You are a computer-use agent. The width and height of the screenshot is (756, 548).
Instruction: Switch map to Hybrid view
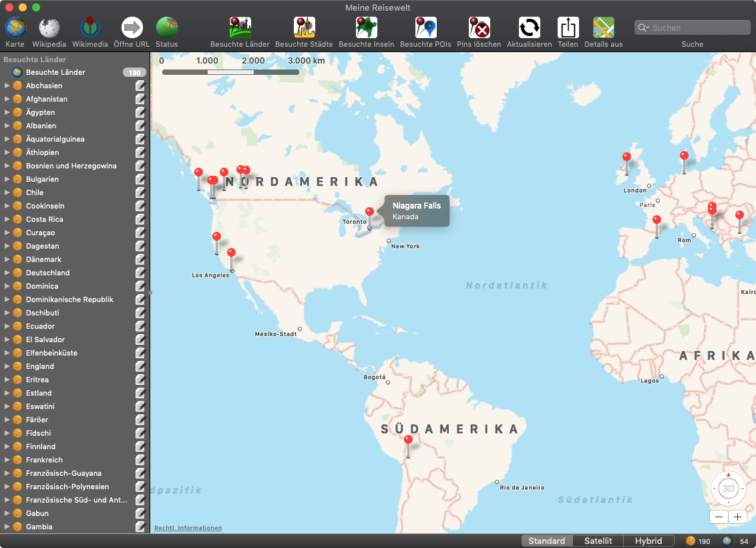(648, 541)
